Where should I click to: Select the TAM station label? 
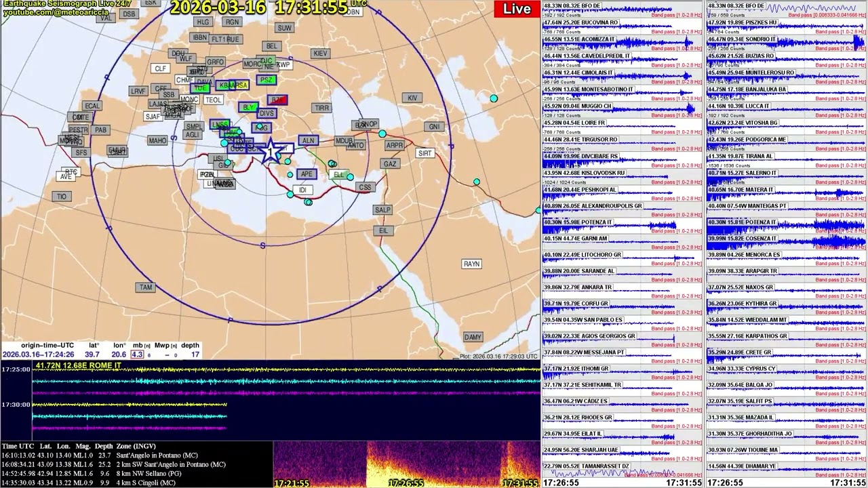click(x=146, y=287)
